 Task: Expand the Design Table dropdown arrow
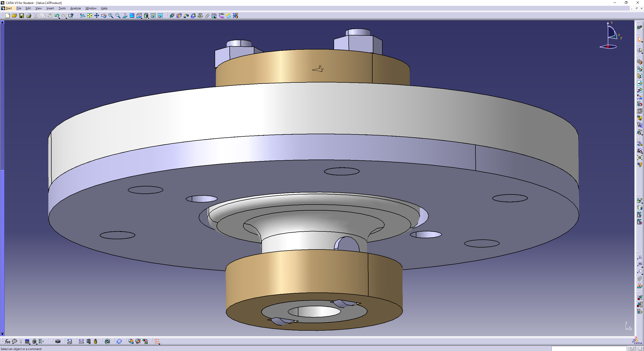(x=30, y=343)
